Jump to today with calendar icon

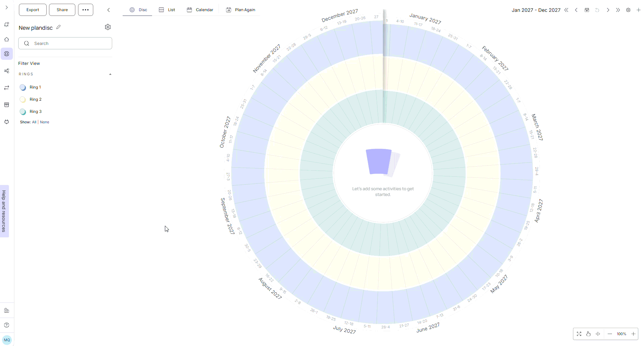click(x=587, y=10)
